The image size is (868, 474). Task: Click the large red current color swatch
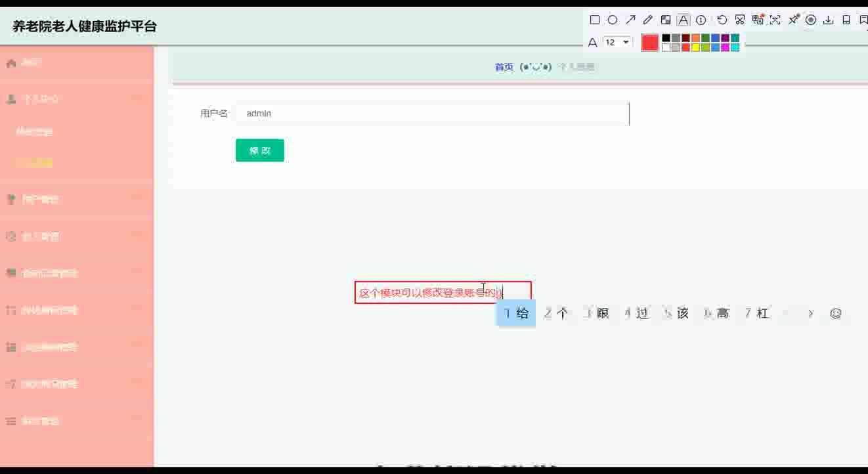(650, 43)
